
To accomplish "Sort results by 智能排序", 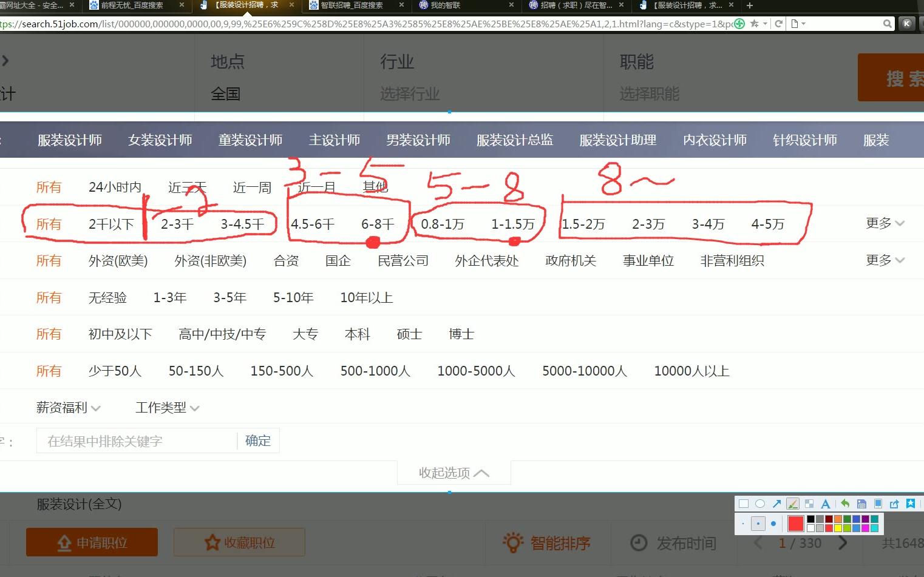I will (x=546, y=542).
